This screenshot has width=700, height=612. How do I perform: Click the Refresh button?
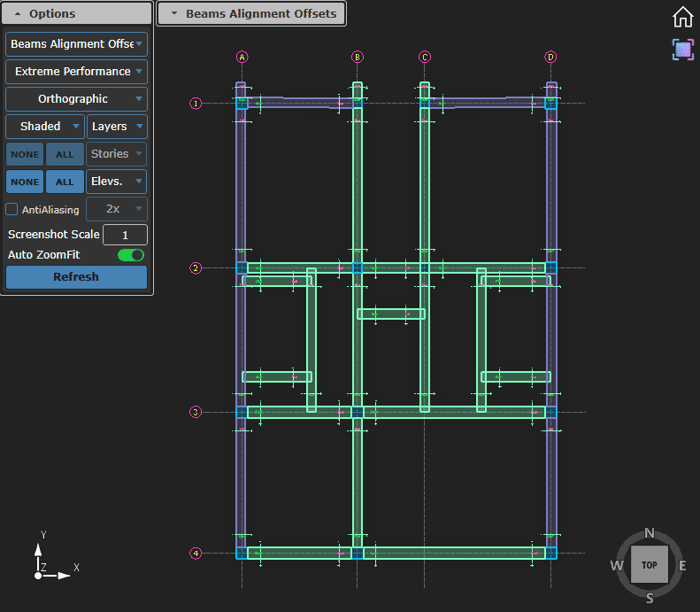tap(76, 277)
